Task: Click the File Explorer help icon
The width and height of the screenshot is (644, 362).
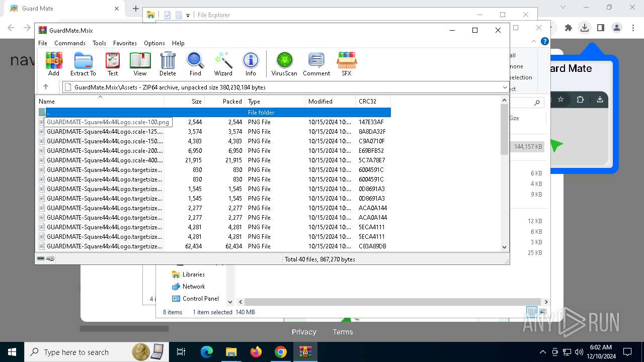Action: [x=544, y=42]
